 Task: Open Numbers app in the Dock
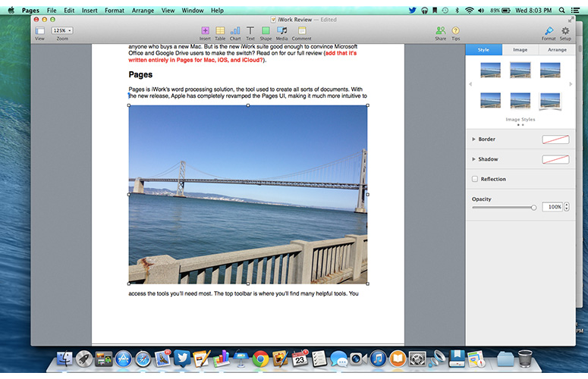click(x=222, y=359)
